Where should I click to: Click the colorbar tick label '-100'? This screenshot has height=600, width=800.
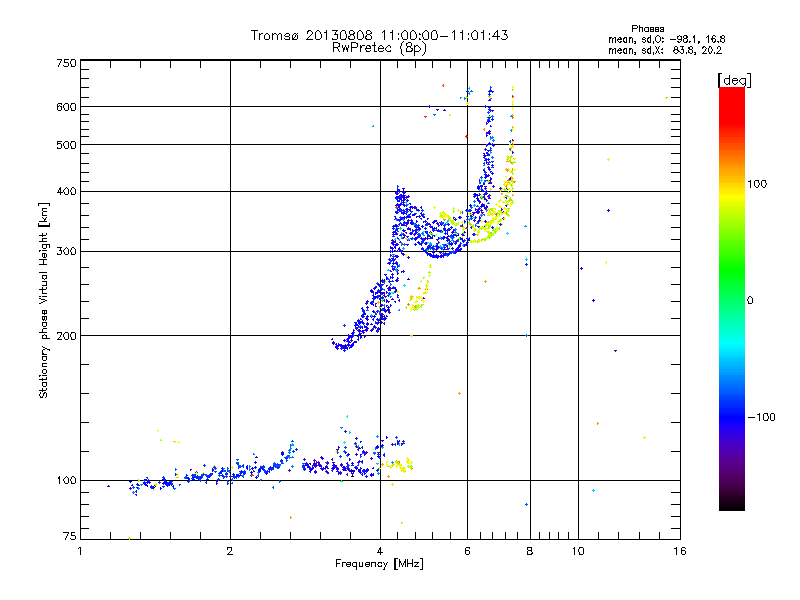(761, 417)
